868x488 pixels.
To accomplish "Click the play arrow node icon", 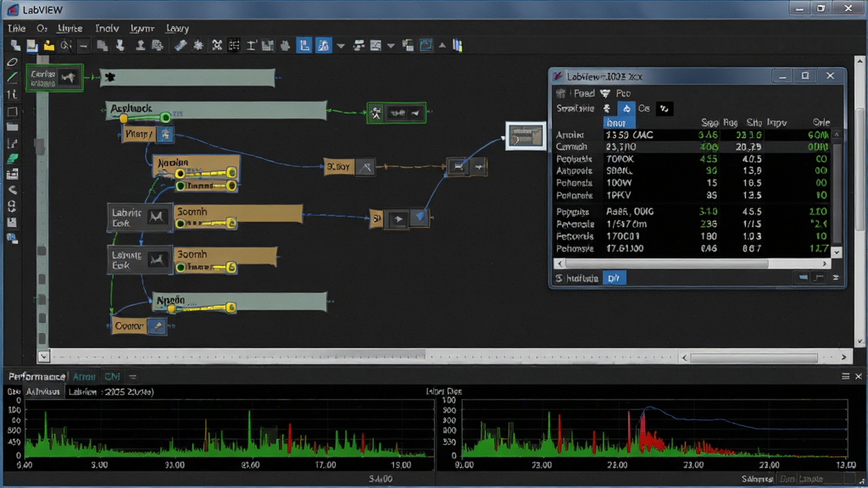I will [398, 219].
